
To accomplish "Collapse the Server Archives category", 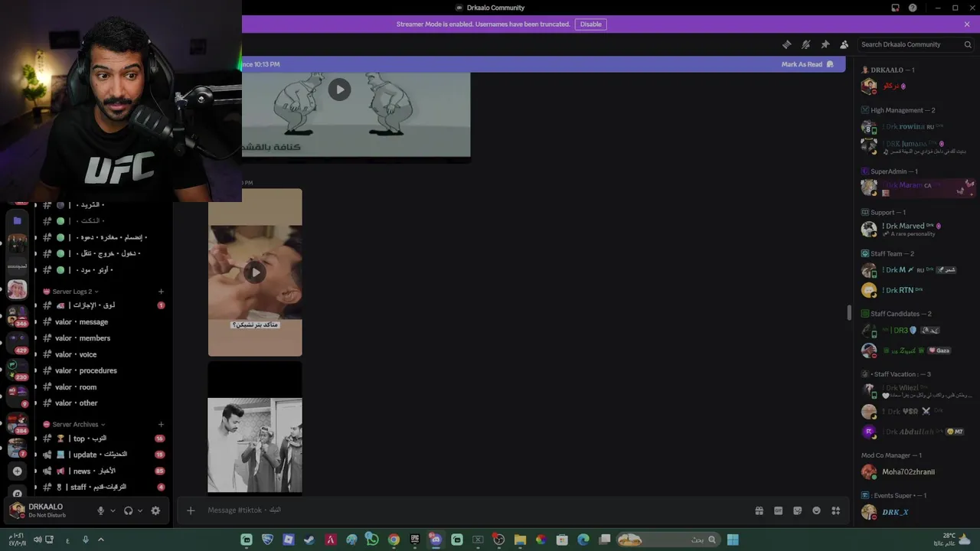I will pyautogui.click(x=74, y=424).
